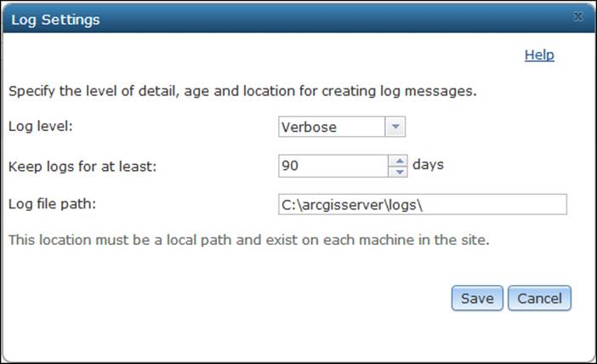
Task: Click the "days" unit text
Action: coord(428,164)
